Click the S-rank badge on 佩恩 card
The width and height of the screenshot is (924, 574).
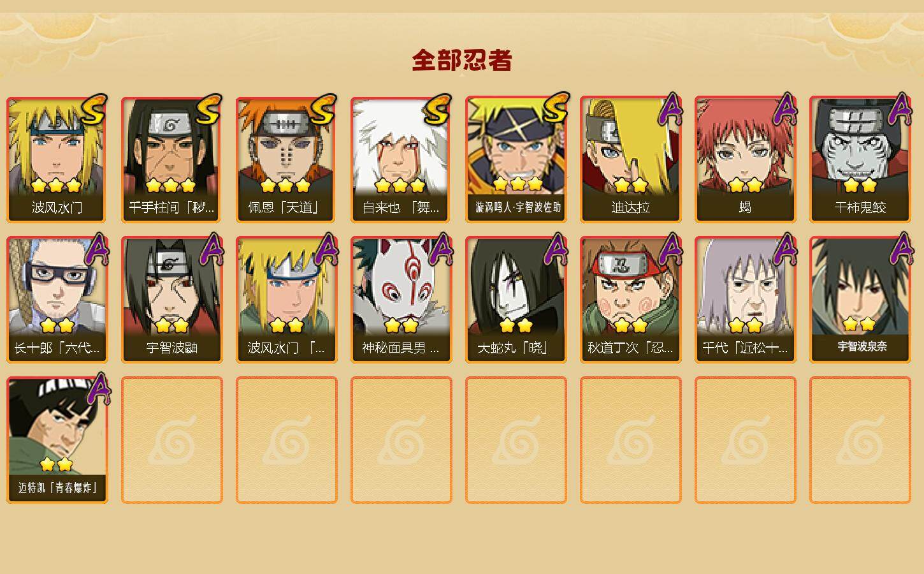pos(323,110)
